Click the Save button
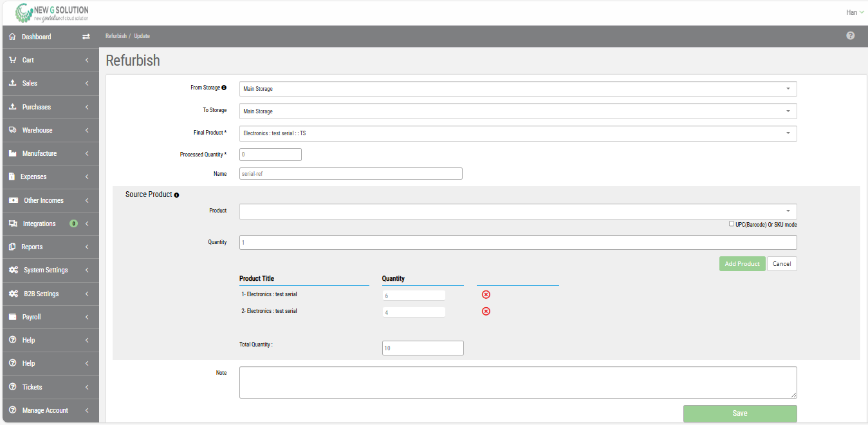The image size is (868, 425). click(740, 413)
